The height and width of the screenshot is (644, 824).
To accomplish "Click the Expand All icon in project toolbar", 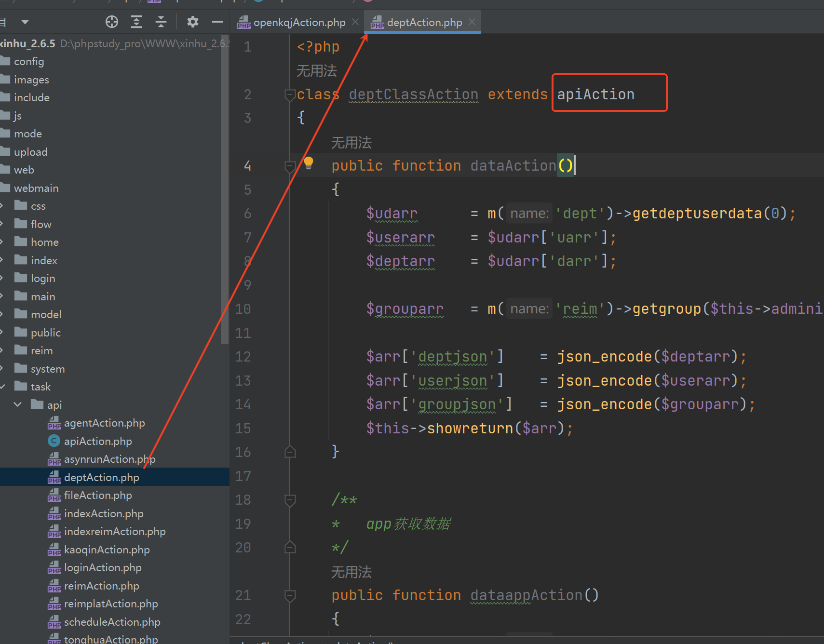I will click(x=136, y=22).
